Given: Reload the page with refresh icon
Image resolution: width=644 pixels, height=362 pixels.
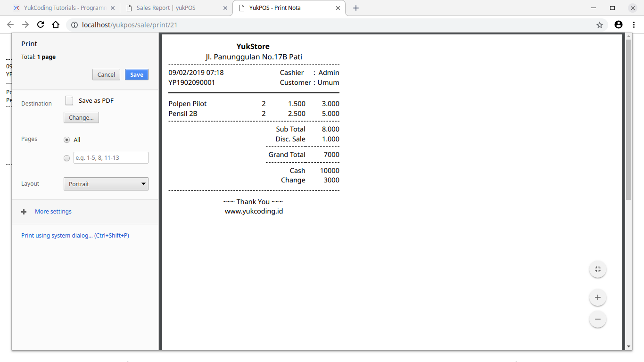Looking at the screenshot, I should click(41, 25).
